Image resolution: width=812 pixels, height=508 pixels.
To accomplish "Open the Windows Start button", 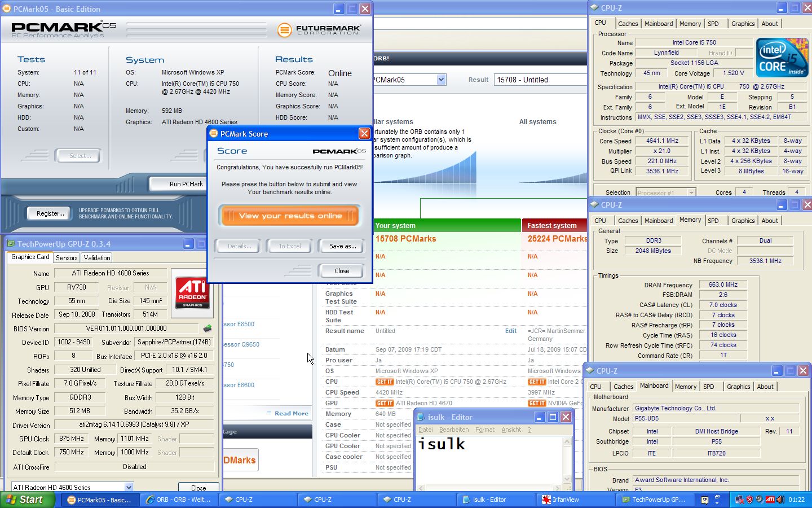I will (28, 500).
